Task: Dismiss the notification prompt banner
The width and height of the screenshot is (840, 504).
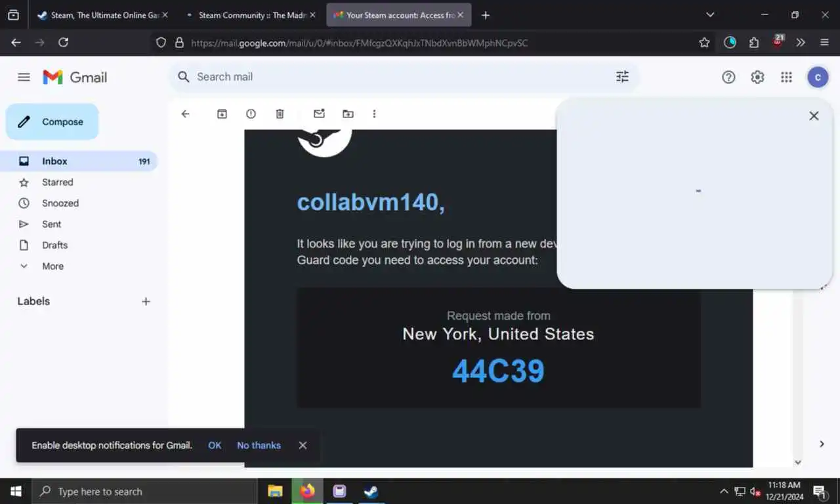Action: [303, 445]
